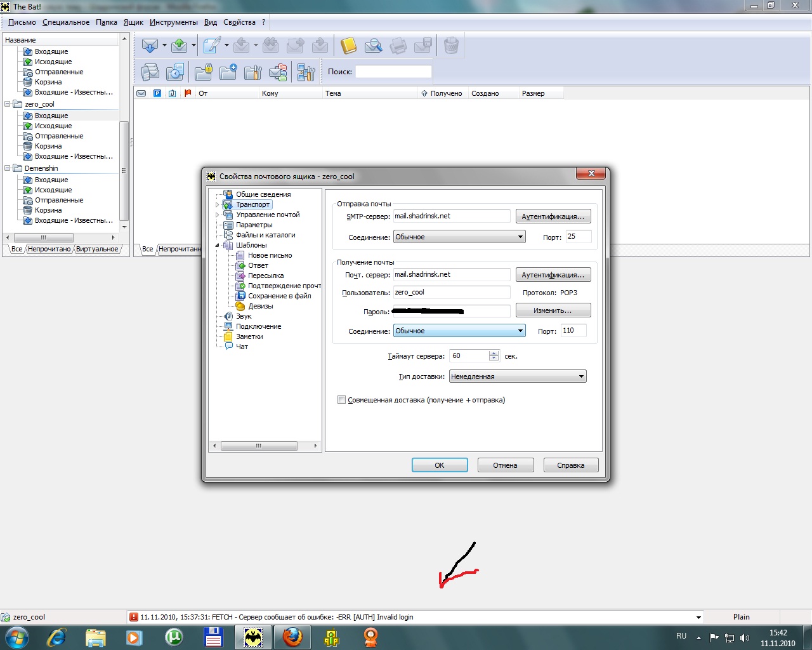
Task: Open the status bar log dropdown arrow
Action: (x=698, y=617)
